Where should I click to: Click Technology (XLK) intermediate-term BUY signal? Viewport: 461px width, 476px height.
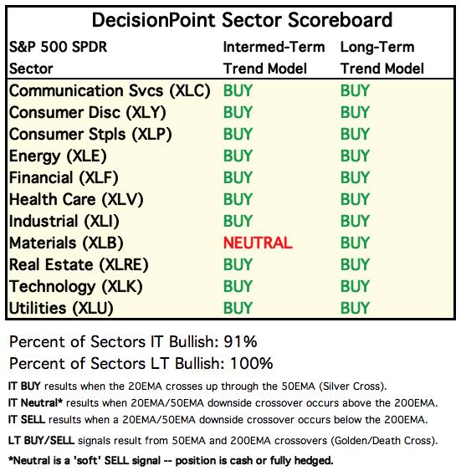(238, 286)
